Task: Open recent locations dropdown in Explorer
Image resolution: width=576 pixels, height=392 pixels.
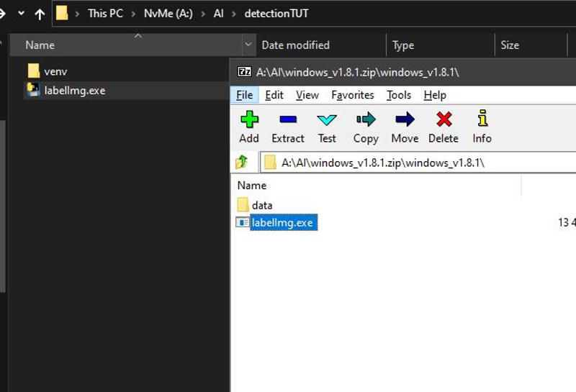Action: point(22,13)
